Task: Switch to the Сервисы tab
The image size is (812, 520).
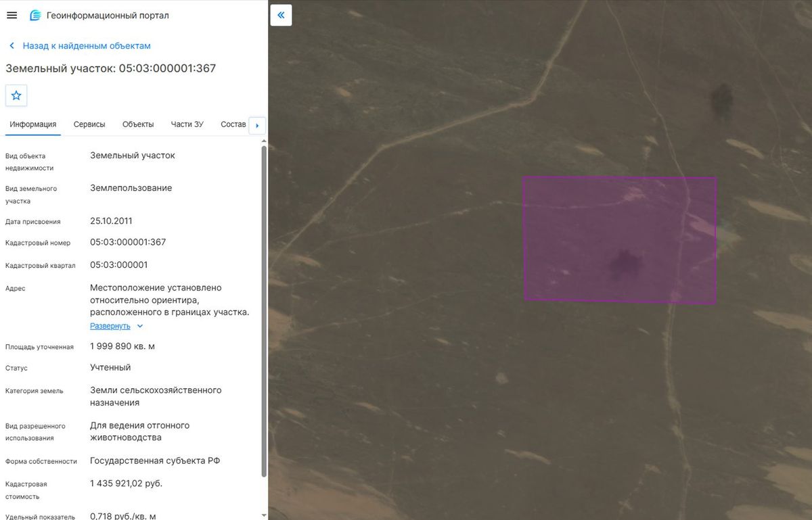Action: [x=89, y=124]
